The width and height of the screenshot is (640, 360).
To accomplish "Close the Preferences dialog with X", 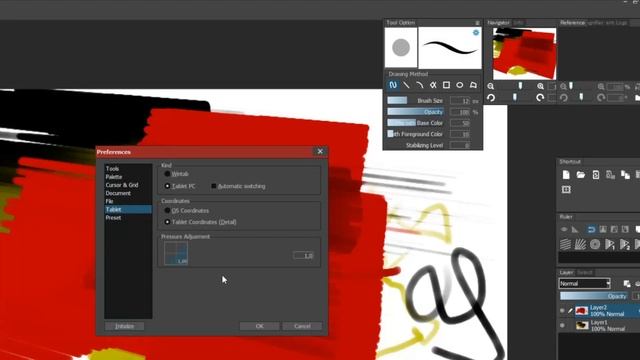I will (x=320, y=151).
